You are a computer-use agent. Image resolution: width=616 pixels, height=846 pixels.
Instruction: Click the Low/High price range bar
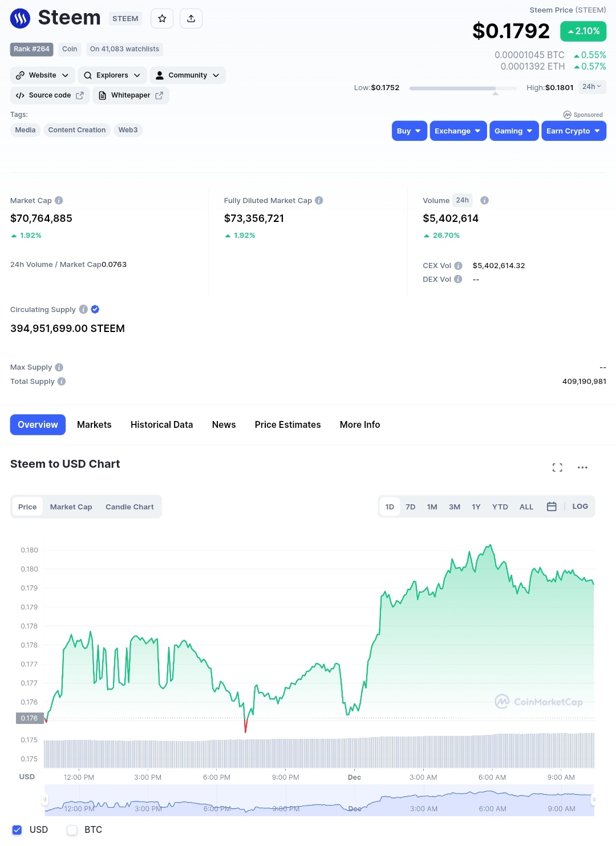pos(463,88)
